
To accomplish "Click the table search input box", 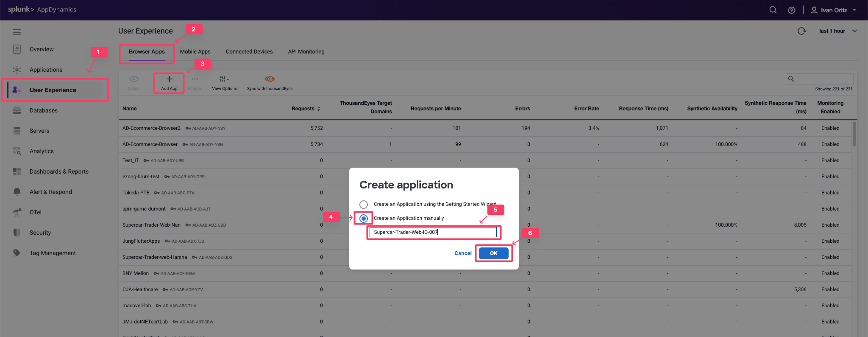I will click(820, 79).
